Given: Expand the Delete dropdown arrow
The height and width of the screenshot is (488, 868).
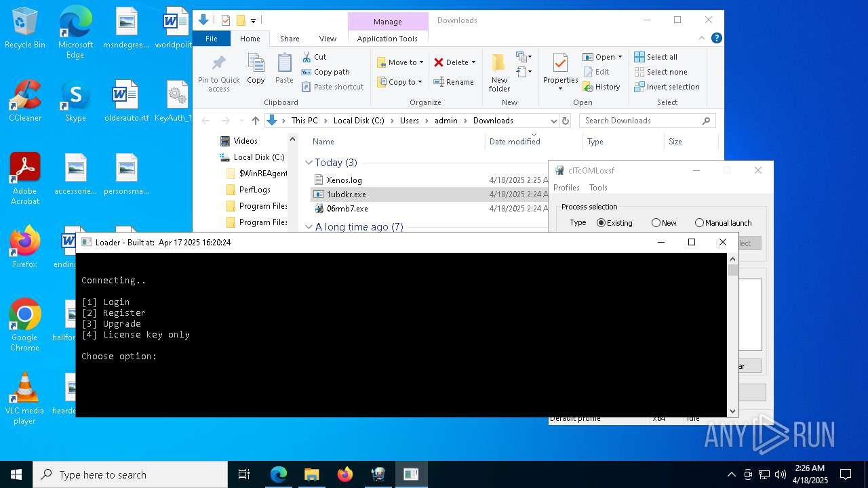Looking at the screenshot, I should (473, 62).
